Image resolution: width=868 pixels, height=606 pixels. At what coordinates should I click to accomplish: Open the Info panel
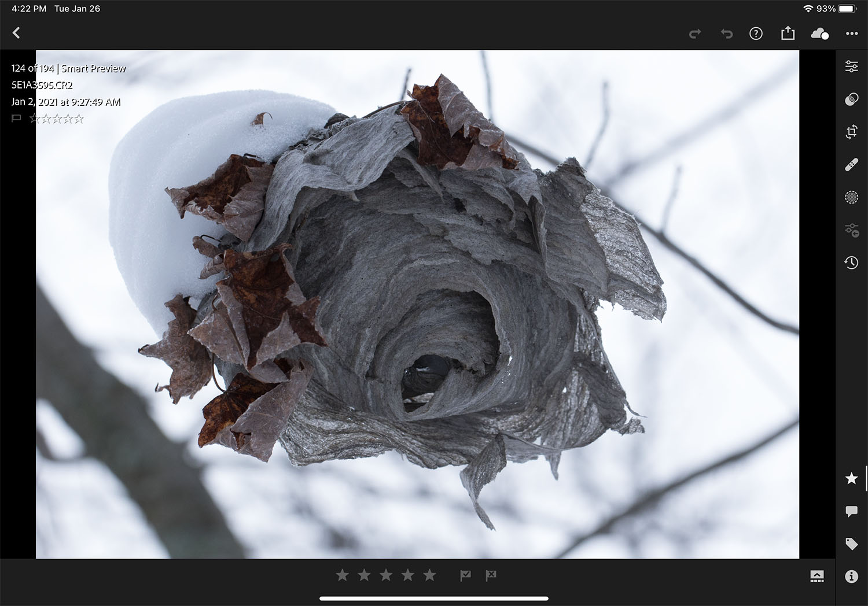(x=852, y=577)
